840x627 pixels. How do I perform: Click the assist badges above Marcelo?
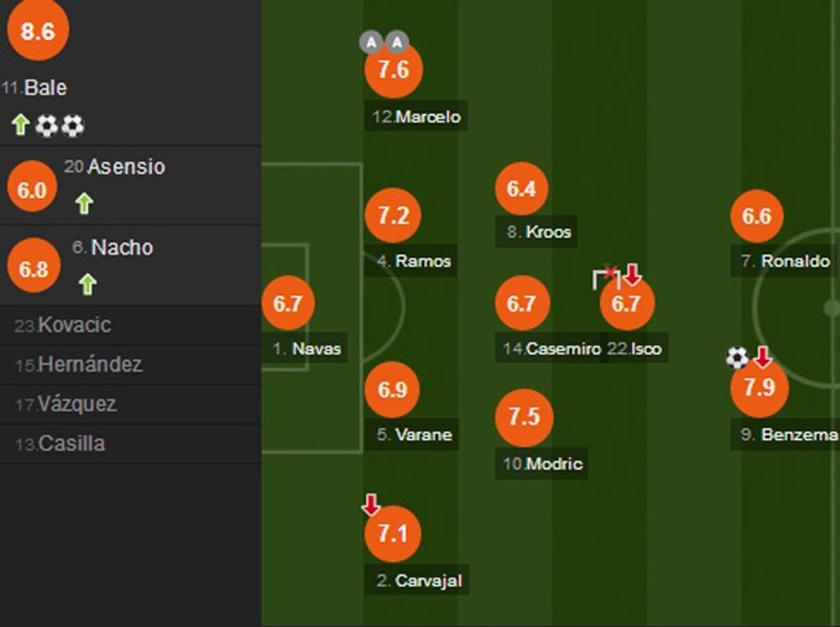(383, 42)
